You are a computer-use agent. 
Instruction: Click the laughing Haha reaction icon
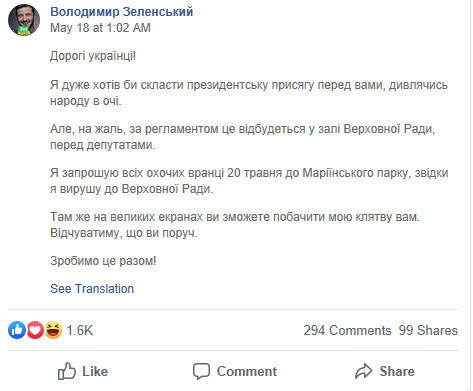[53, 330]
